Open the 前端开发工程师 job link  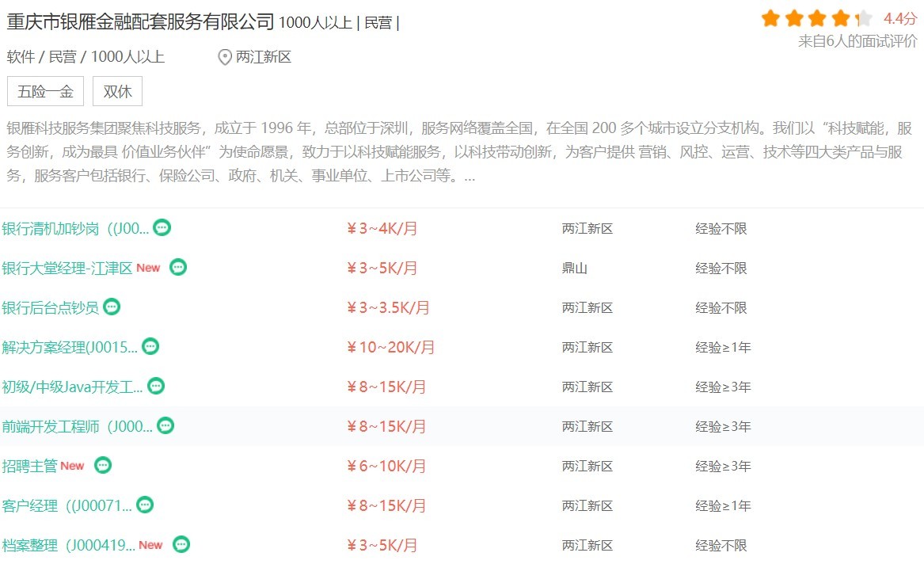point(77,426)
